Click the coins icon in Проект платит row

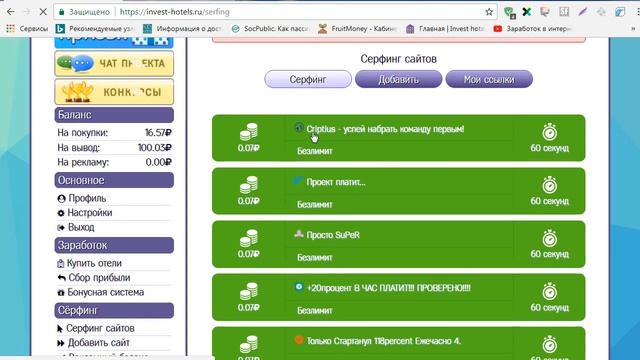[249, 185]
